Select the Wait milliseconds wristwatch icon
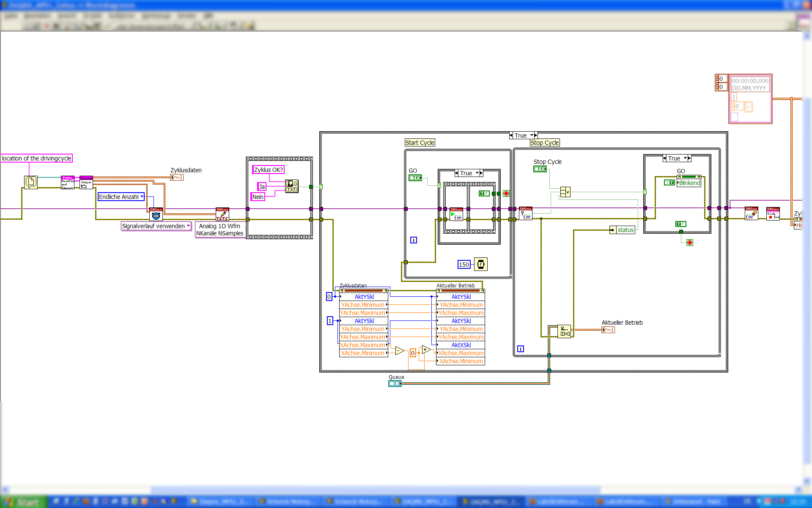This screenshot has width=812, height=508. coord(481,265)
